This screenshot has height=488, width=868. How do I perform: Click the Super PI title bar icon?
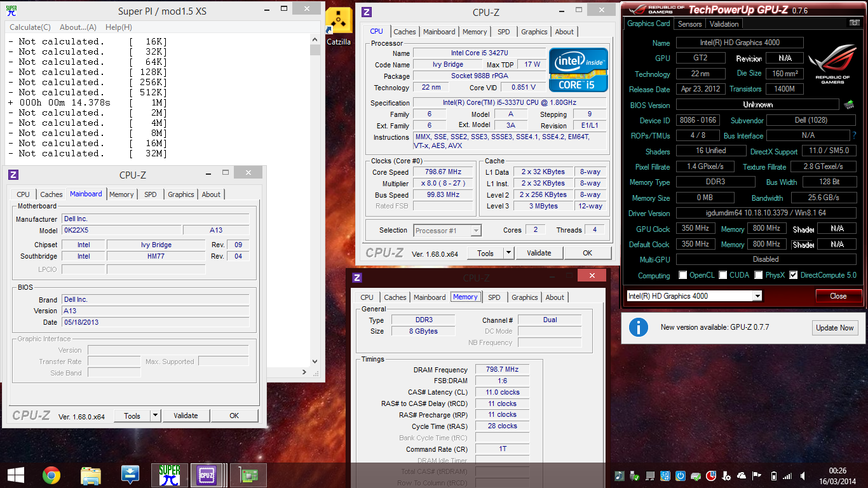[x=11, y=11]
